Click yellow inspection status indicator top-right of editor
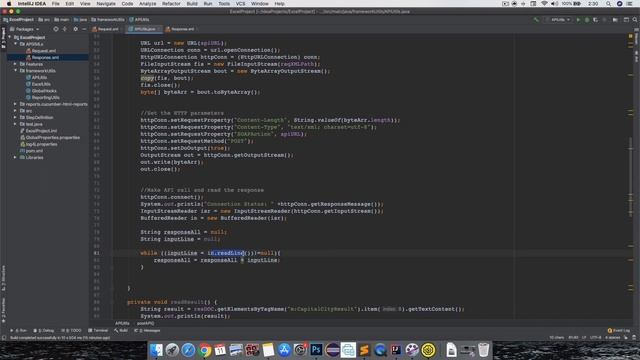Screen dimensions: 640x360 (631, 36)
